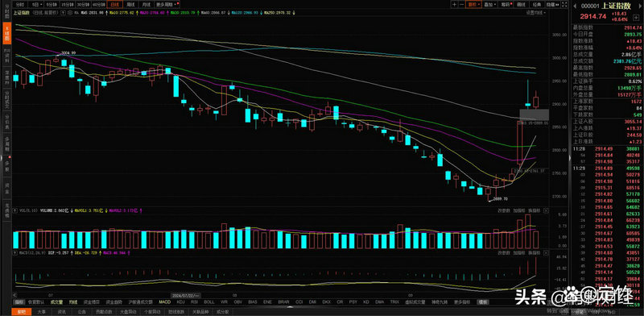Select BOLL indicator tab
The height and width of the screenshot is (316, 644).
pos(209,302)
